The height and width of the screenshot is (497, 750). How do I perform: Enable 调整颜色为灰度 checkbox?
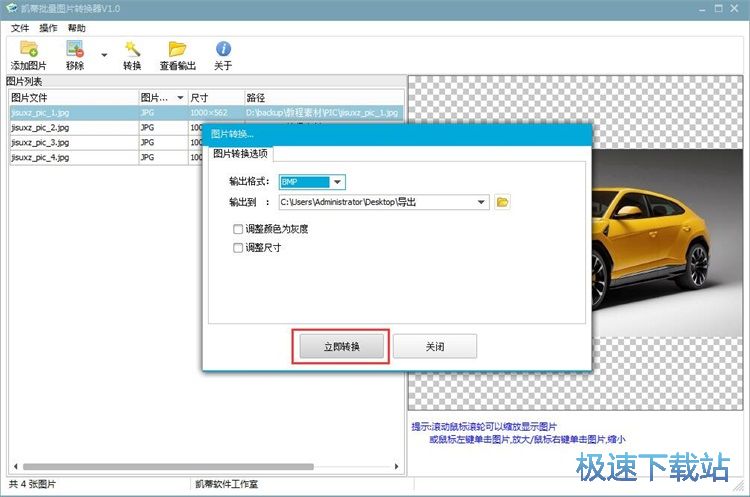coord(238,229)
